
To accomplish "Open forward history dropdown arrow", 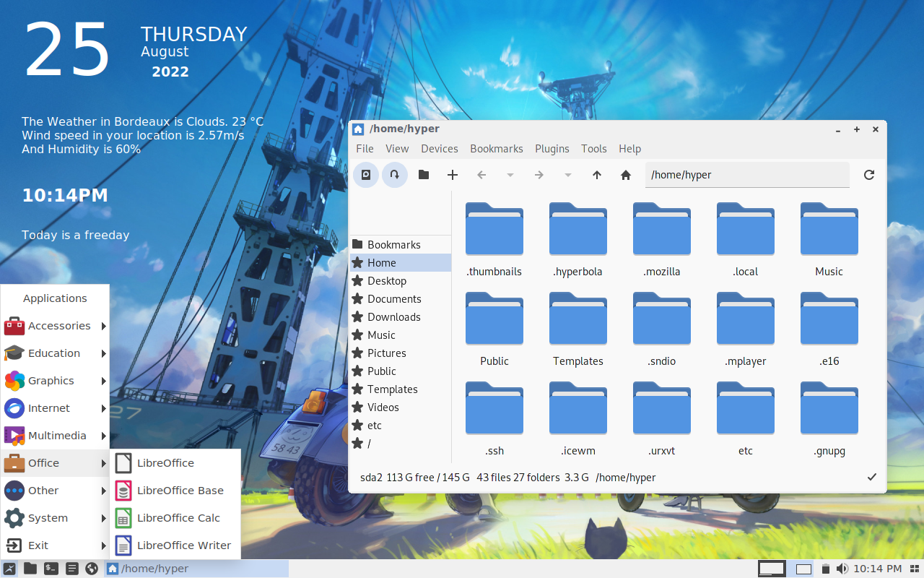I will [x=568, y=175].
